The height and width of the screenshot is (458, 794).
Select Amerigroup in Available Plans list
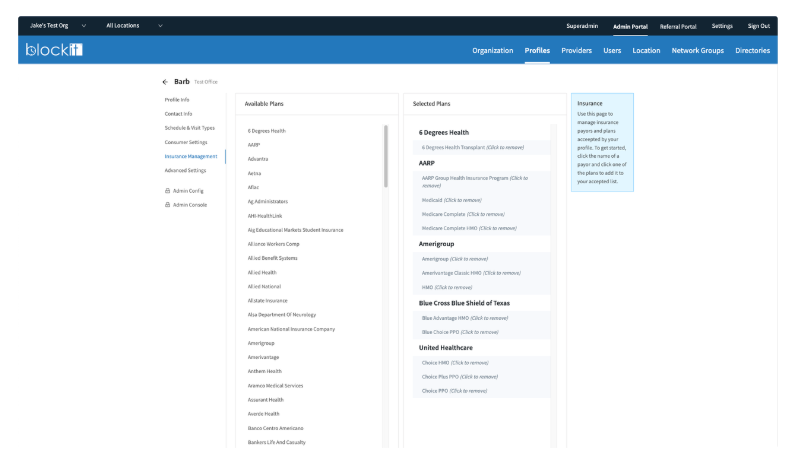261,343
